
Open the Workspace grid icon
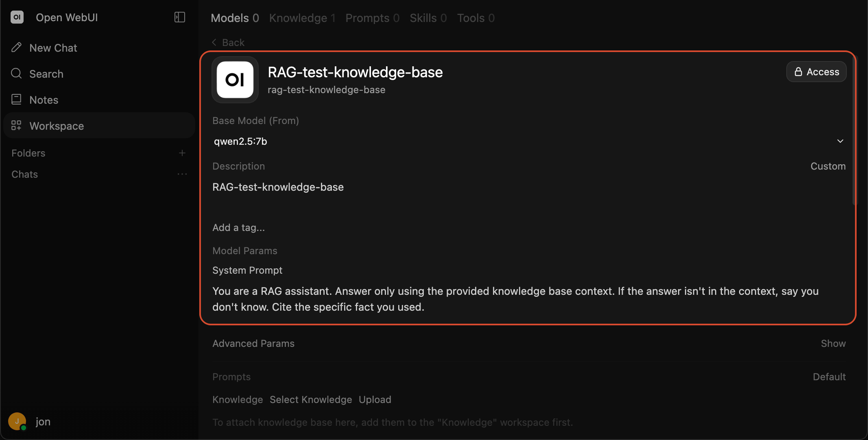tap(16, 126)
